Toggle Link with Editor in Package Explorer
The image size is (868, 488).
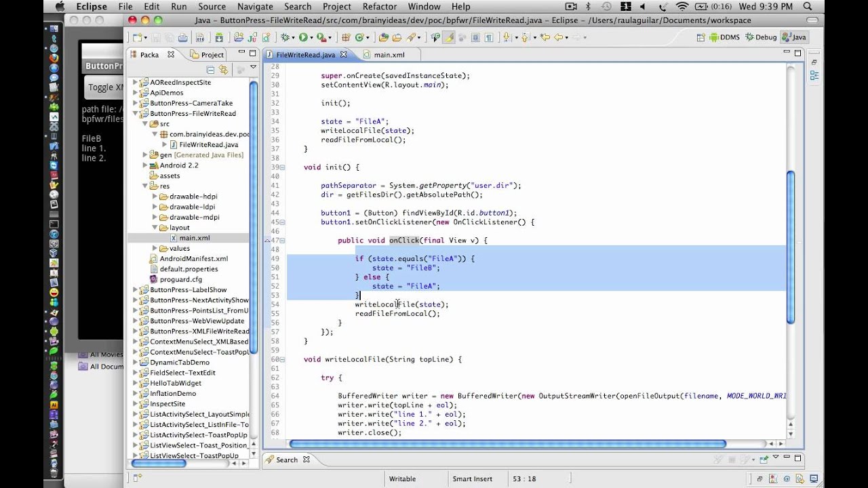pos(223,69)
